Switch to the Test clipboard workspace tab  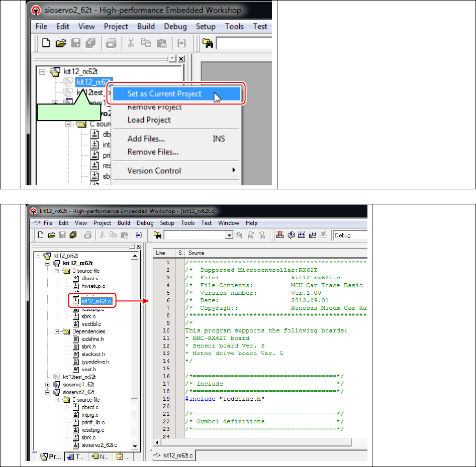coord(123,456)
